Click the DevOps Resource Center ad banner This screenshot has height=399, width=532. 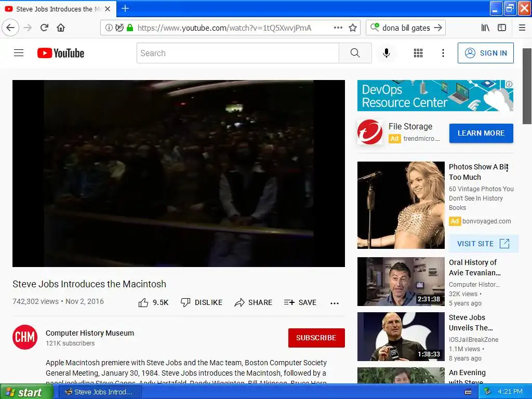coord(435,96)
